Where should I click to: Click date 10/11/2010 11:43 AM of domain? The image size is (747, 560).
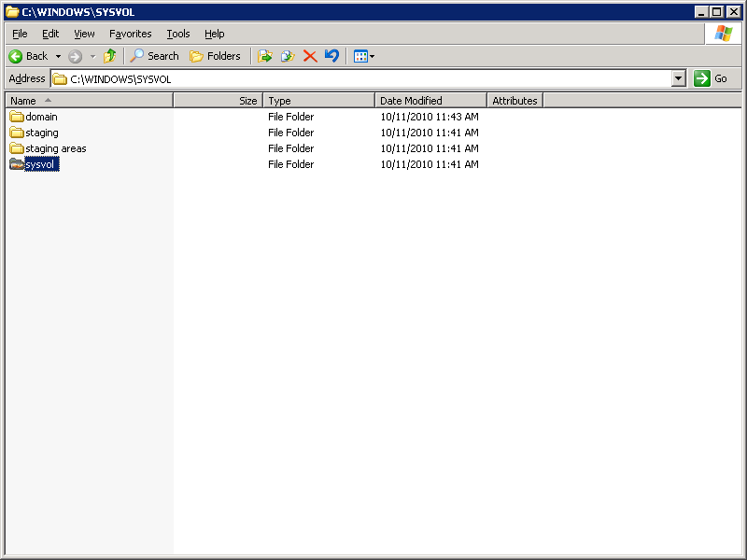(430, 117)
